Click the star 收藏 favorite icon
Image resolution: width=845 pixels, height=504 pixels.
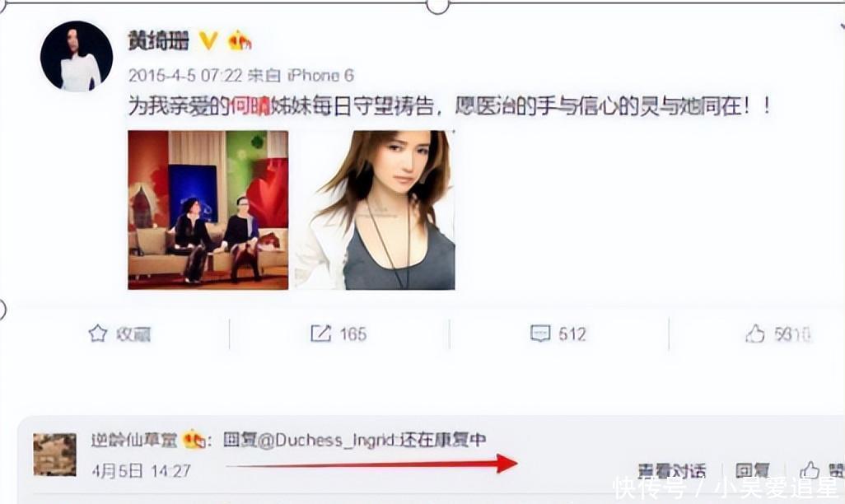(97, 334)
